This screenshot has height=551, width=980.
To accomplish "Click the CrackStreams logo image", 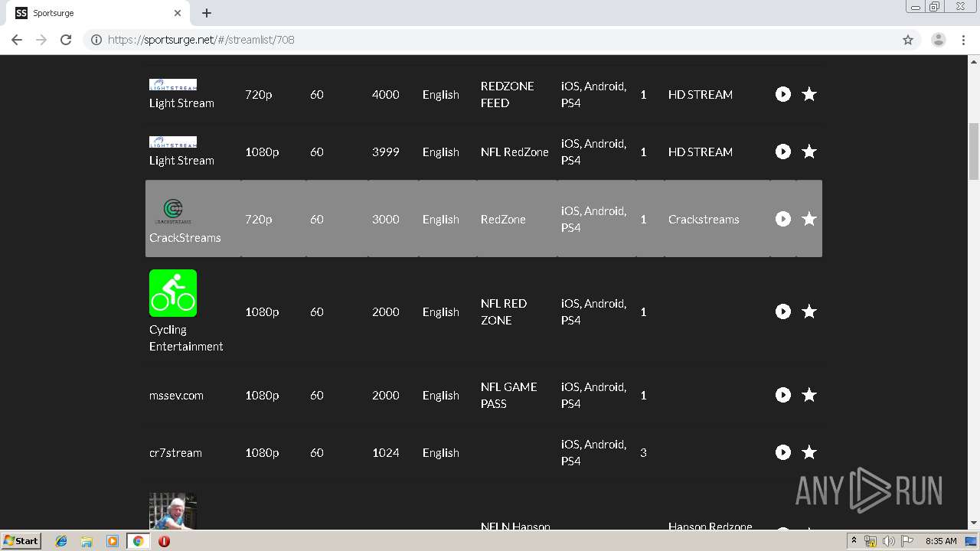I will (173, 210).
